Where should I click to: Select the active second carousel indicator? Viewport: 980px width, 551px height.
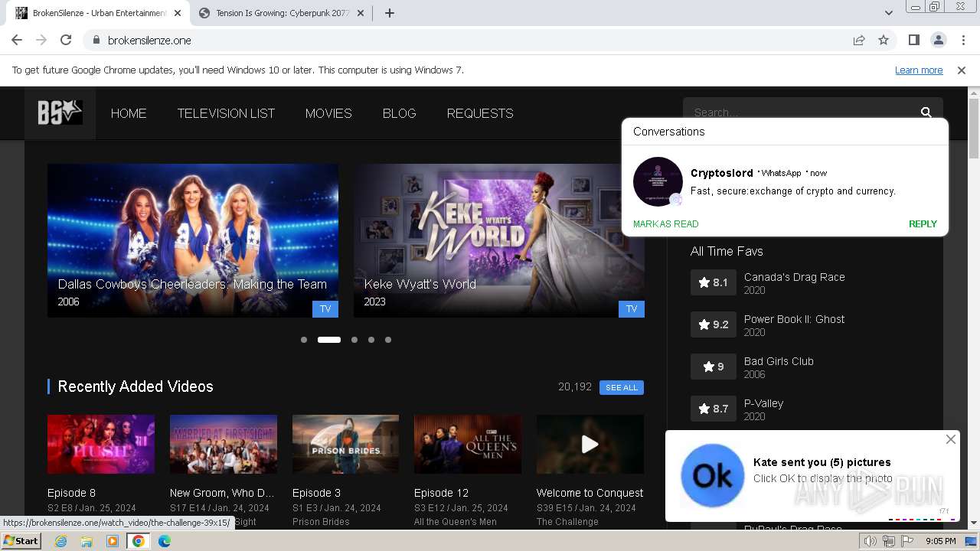(x=329, y=340)
